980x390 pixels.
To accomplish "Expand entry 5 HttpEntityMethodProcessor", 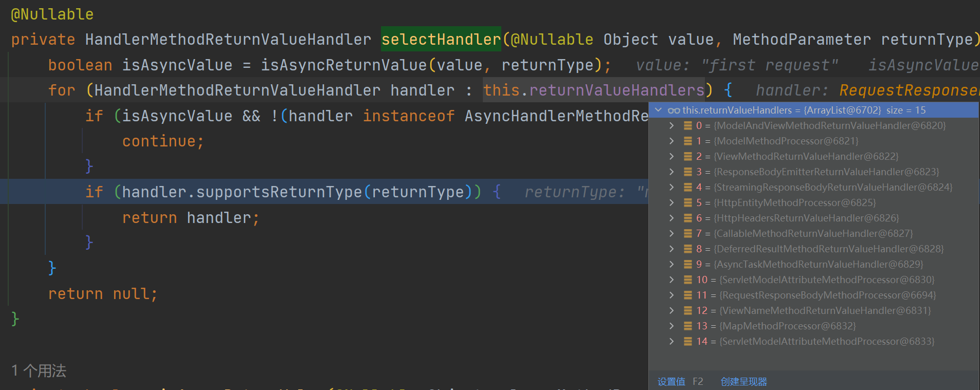I will coord(672,202).
